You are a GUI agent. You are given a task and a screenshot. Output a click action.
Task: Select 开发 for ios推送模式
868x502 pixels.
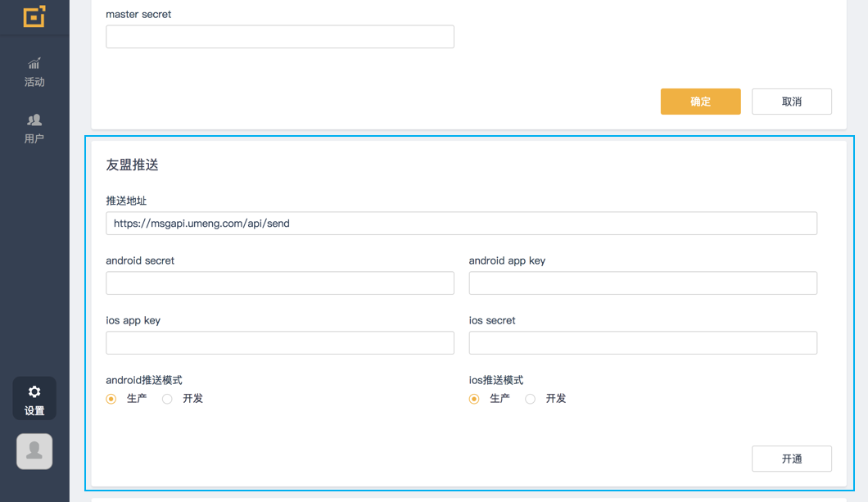click(x=531, y=399)
